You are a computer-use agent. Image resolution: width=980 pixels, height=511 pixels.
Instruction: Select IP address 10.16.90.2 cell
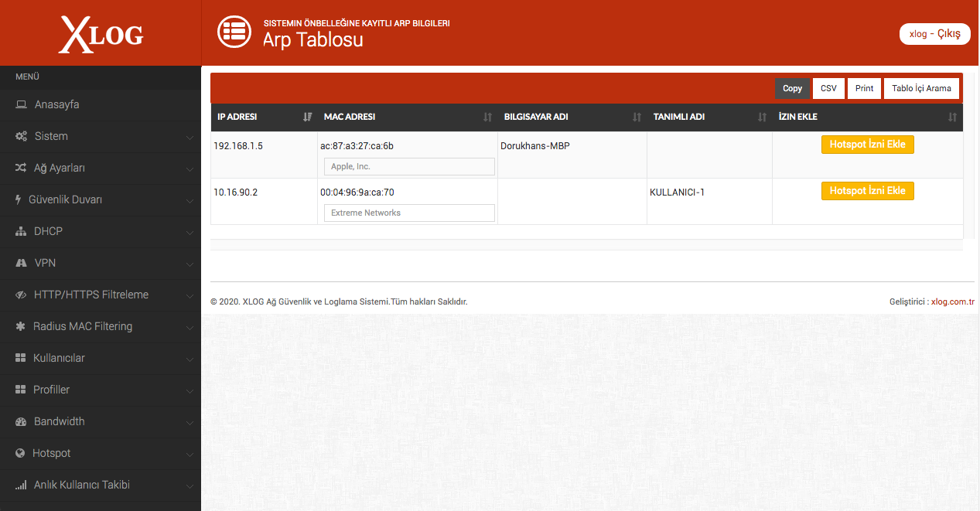click(x=264, y=201)
